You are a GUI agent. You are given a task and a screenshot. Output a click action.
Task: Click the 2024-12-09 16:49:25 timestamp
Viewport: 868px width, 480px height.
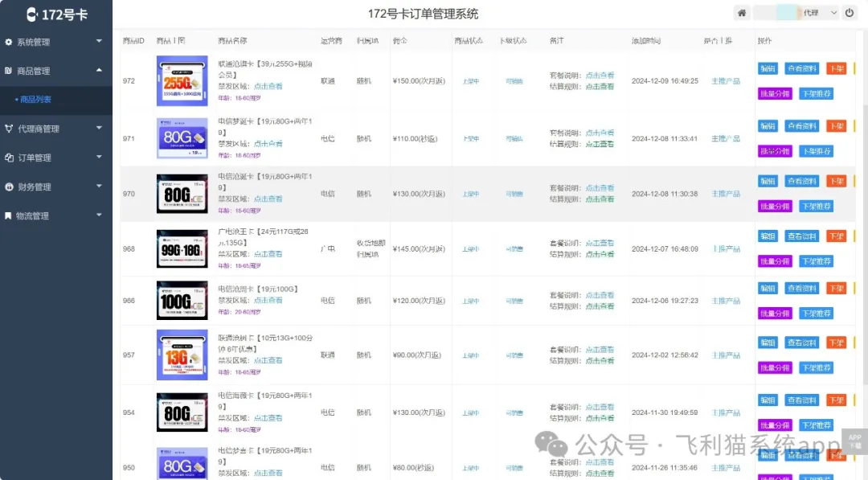[x=665, y=81]
